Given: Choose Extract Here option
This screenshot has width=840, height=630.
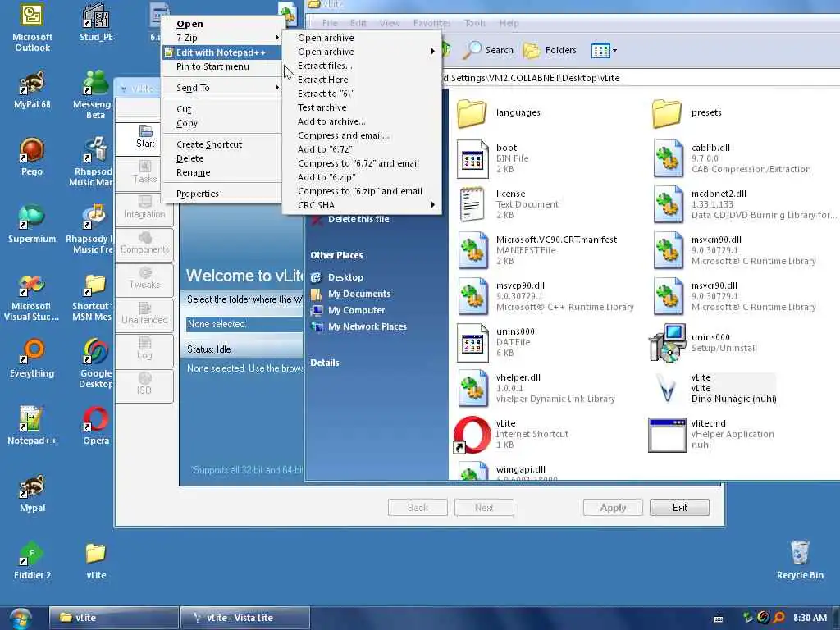Looking at the screenshot, I should 362,80.
